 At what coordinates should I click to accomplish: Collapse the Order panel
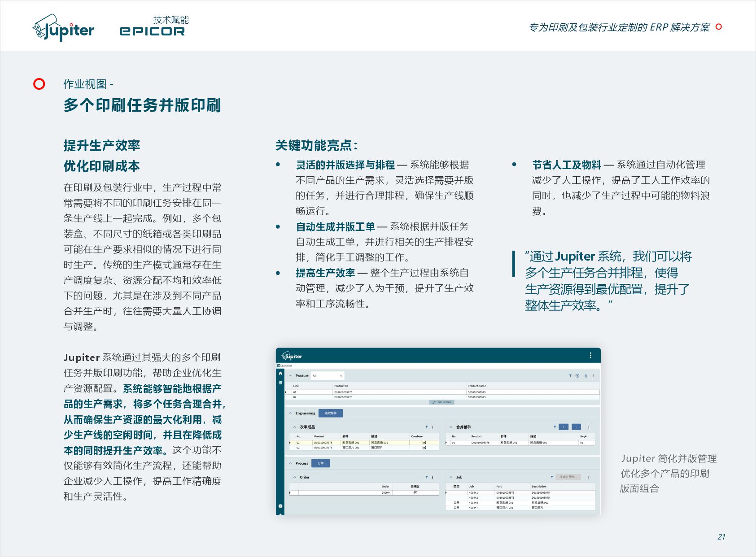pyautogui.click(x=295, y=477)
